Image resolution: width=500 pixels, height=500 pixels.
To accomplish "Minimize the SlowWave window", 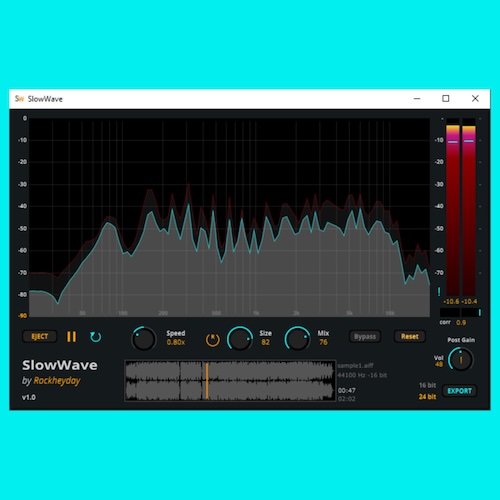I will click(417, 98).
